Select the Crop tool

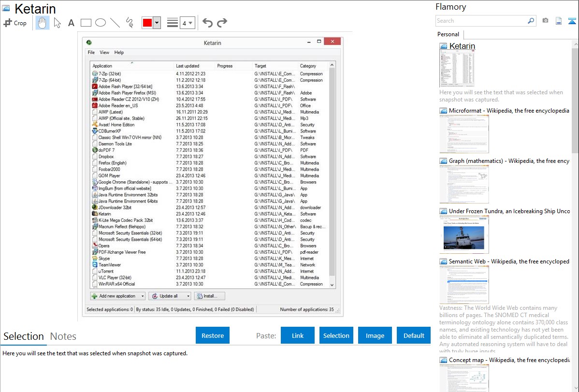(15, 23)
